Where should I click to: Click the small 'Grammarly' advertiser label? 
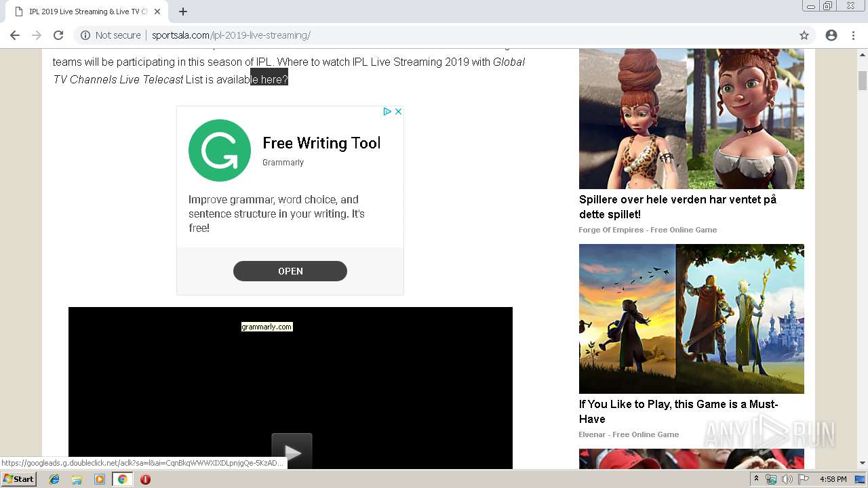pos(283,163)
